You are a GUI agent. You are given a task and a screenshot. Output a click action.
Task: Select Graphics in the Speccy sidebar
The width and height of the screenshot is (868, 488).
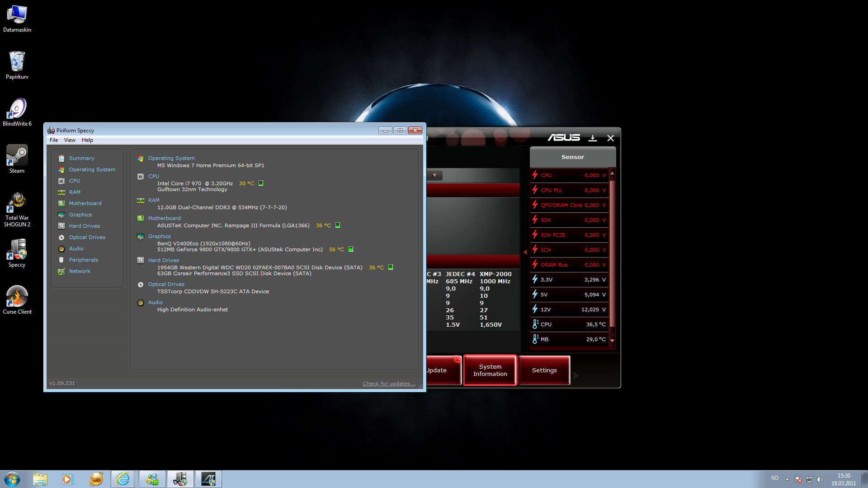(x=80, y=215)
